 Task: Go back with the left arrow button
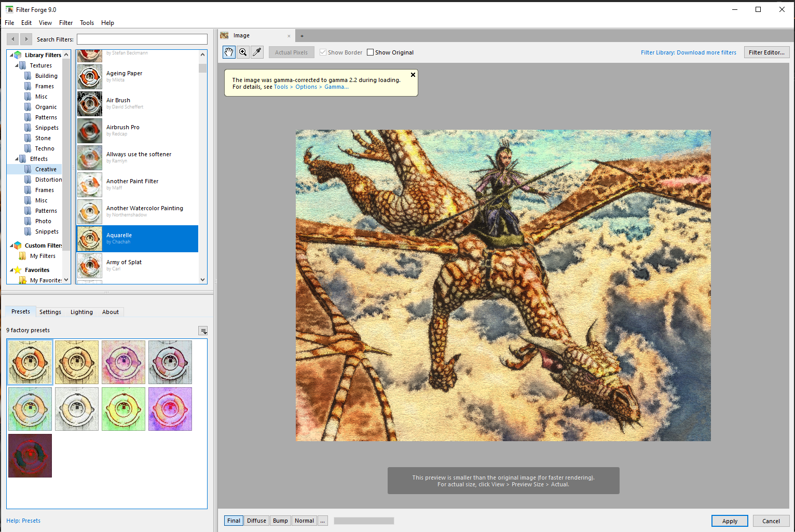point(13,39)
